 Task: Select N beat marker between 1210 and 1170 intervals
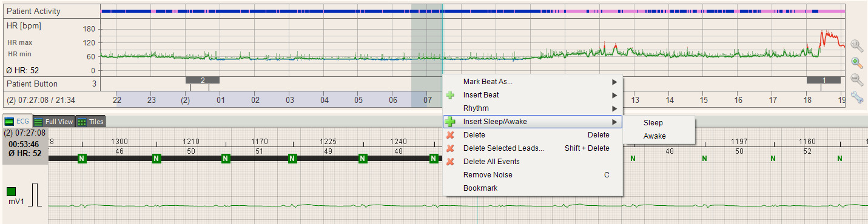coord(226,158)
